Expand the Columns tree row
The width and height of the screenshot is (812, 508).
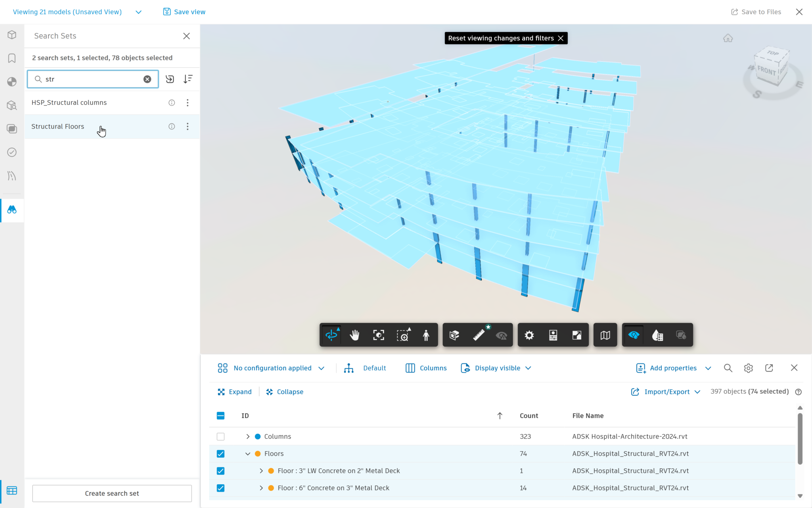[248, 437]
